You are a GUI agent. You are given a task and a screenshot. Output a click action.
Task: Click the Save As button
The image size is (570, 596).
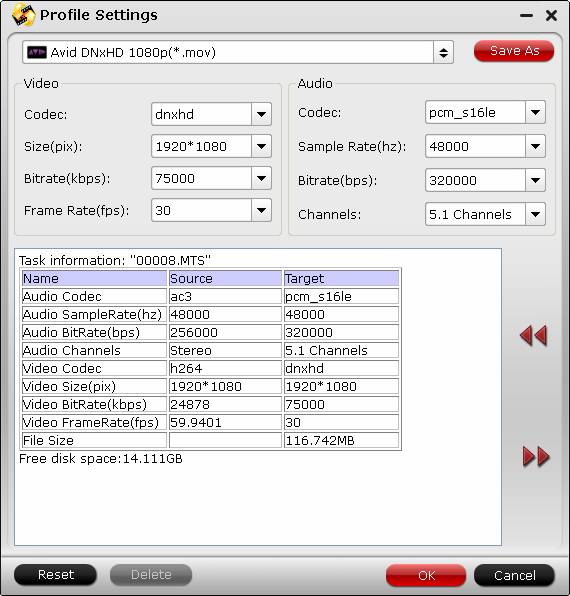pyautogui.click(x=514, y=51)
